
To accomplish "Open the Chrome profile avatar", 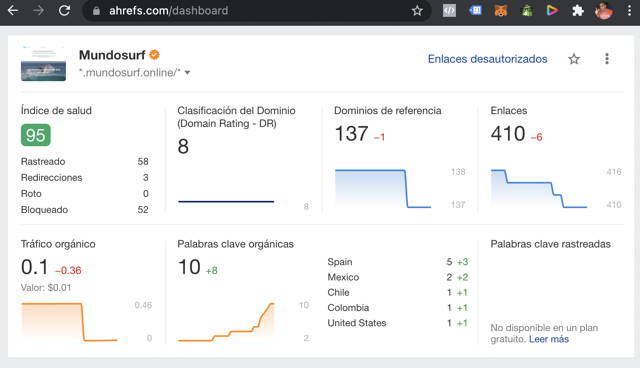I will pyautogui.click(x=604, y=11).
